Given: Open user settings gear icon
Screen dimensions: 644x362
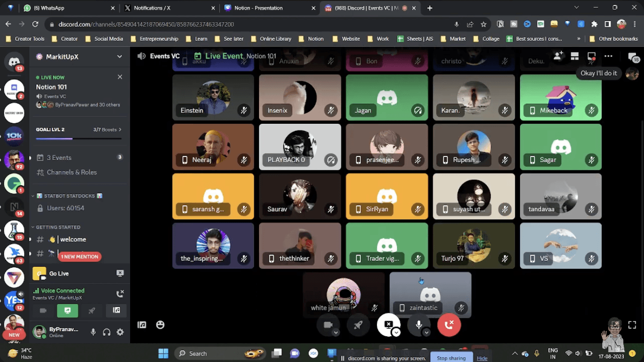Looking at the screenshot, I should click(120, 332).
